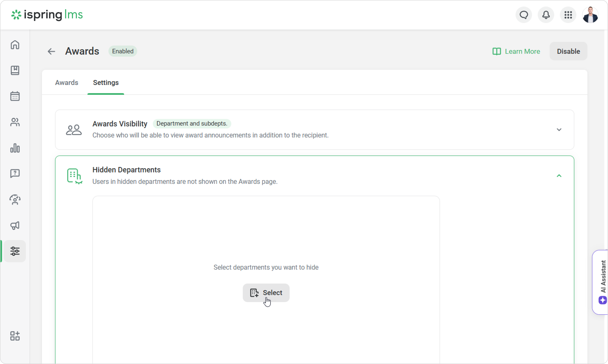Screen dimensions: 608x364
Task: Open the Calendar sidebar icon
Action: click(x=15, y=96)
